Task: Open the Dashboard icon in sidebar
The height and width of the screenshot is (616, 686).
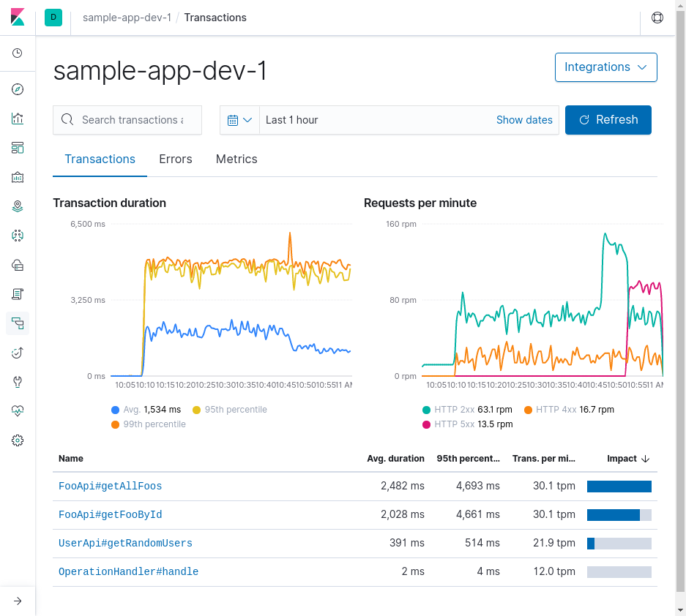Action: [18, 148]
